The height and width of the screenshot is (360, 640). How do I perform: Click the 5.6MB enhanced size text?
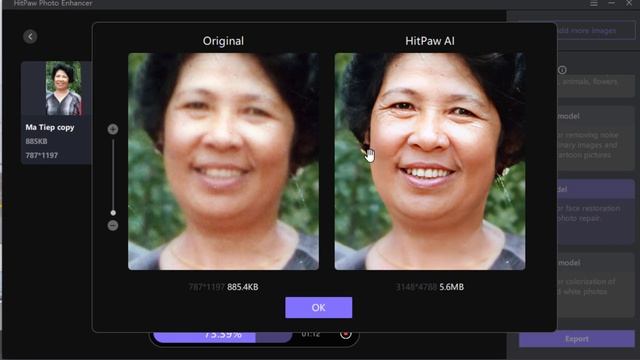[x=451, y=287]
